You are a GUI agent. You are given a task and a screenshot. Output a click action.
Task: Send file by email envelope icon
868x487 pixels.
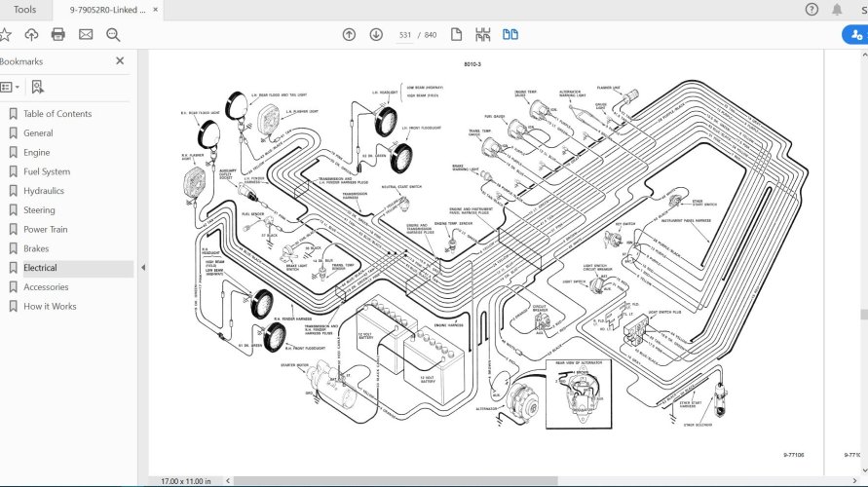(x=86, y=35)
